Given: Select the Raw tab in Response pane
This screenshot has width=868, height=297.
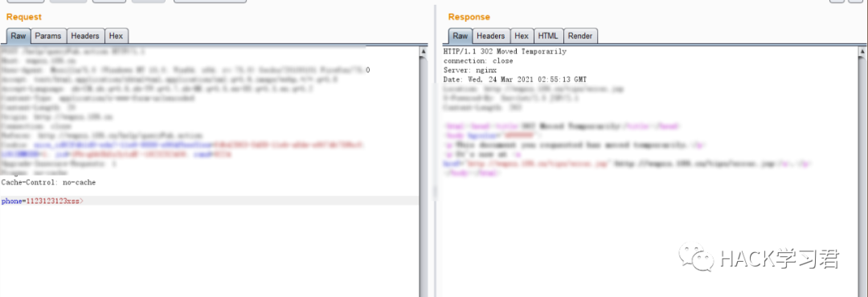Looking at the screenshot, I should (461, 36).
